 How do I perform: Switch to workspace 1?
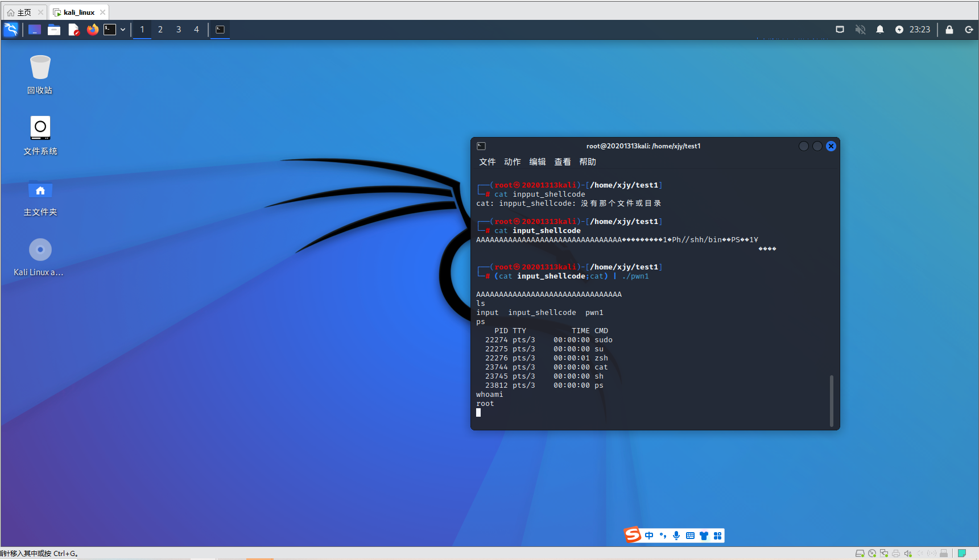point(142,30)
